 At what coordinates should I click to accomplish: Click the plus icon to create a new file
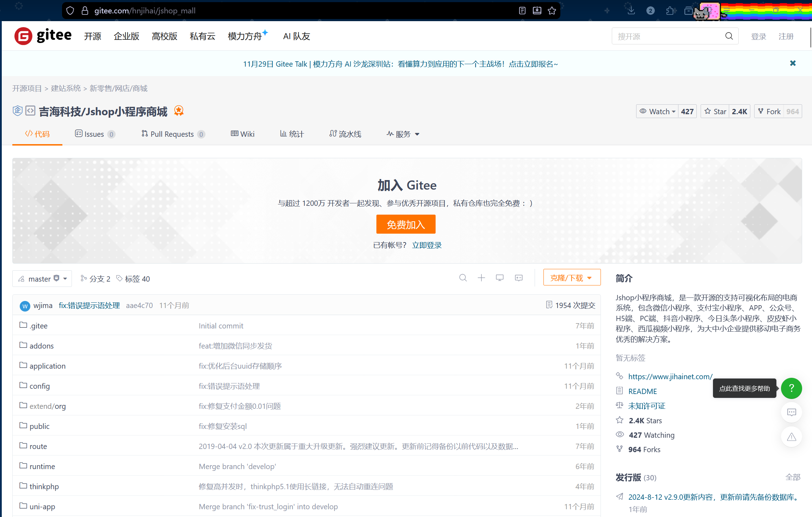pyautogui.click(x=481, y=278)
